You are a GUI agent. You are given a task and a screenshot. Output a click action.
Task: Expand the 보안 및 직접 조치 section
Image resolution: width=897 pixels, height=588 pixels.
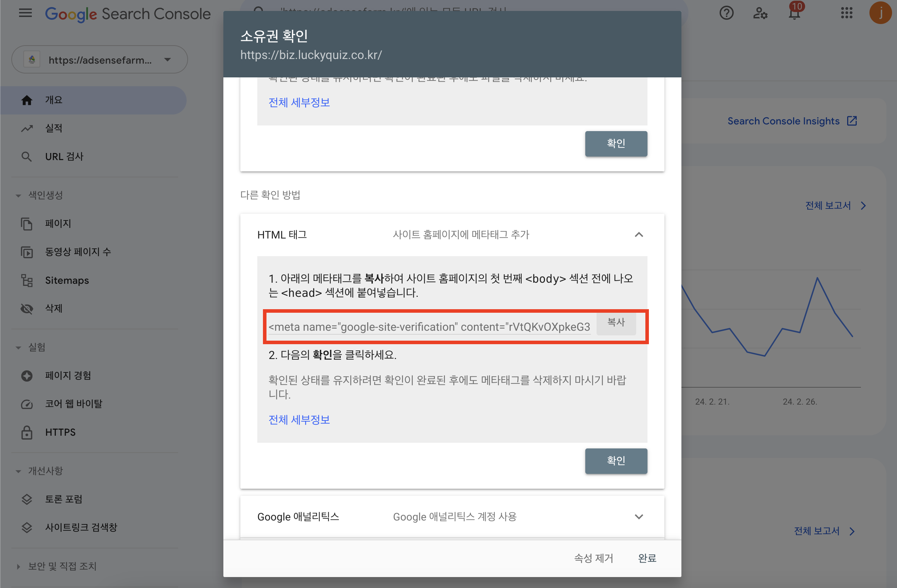18,566
